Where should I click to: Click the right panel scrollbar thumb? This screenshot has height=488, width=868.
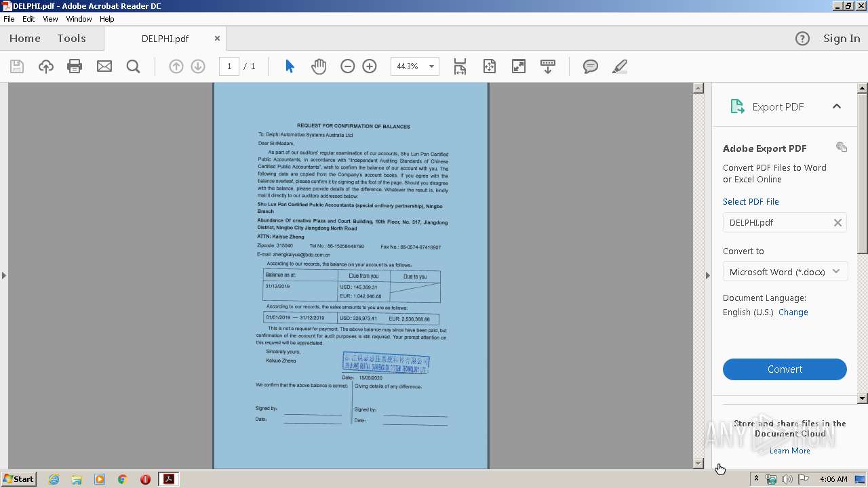click(x=863, y=173)
